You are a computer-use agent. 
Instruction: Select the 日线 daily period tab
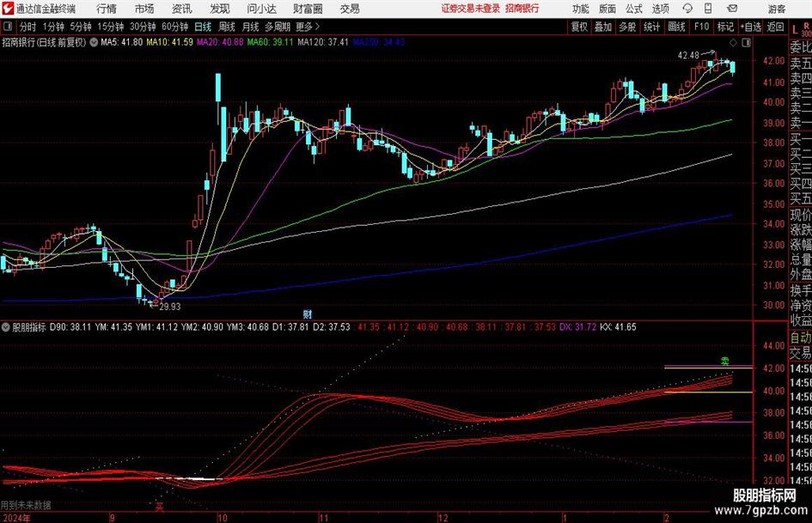pyautogui.click(x=203, y=27)
